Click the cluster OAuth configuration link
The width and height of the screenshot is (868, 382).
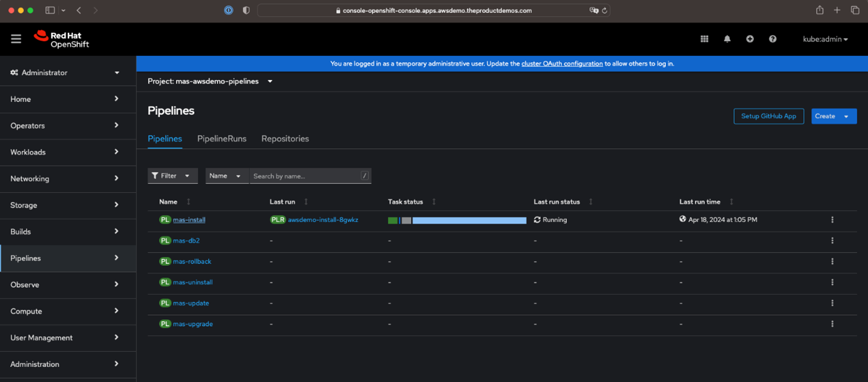562,63
